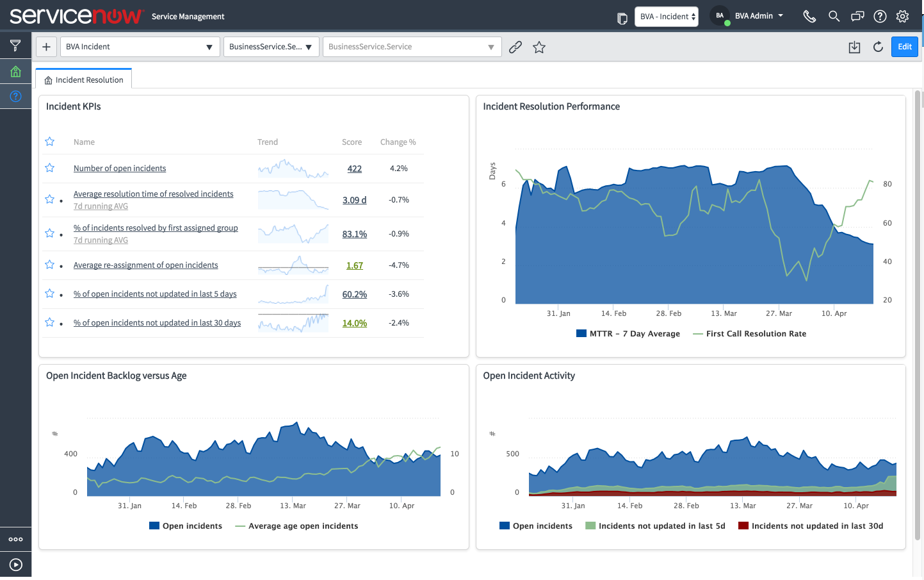Open the BVA - Incident update set selector

point(666,16)
